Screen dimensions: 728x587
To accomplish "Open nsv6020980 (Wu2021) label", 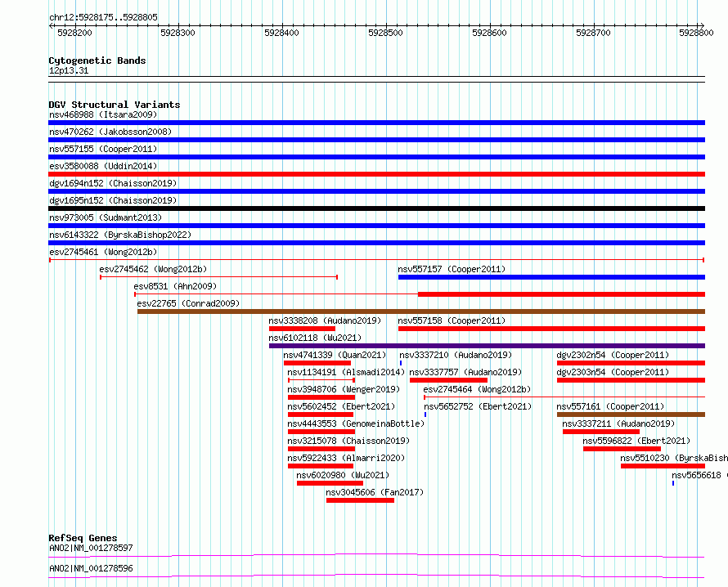I will pyautogui.click(x=343, y=475).
